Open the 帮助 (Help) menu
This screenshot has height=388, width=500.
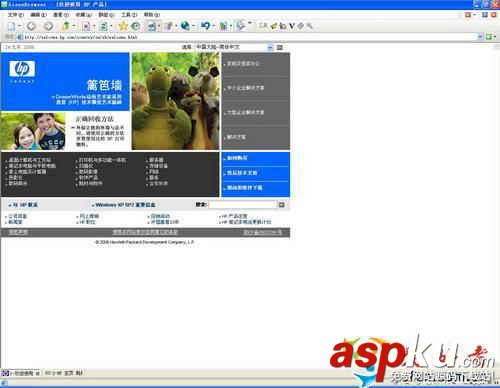coord(152,15)
